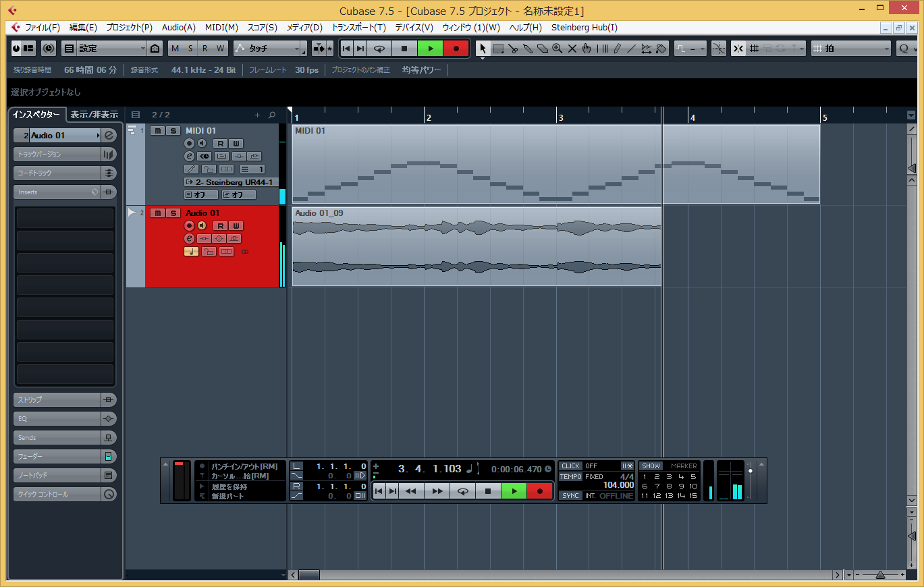Click Record on floating transport panel
This screenshot has width=924, height=587.
539,491
